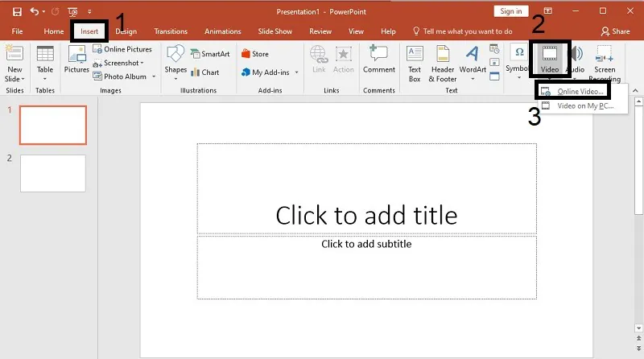This screenshot has width=644, height=359.
Task: Click the Pictures icon
Action: tap(76, 60)
